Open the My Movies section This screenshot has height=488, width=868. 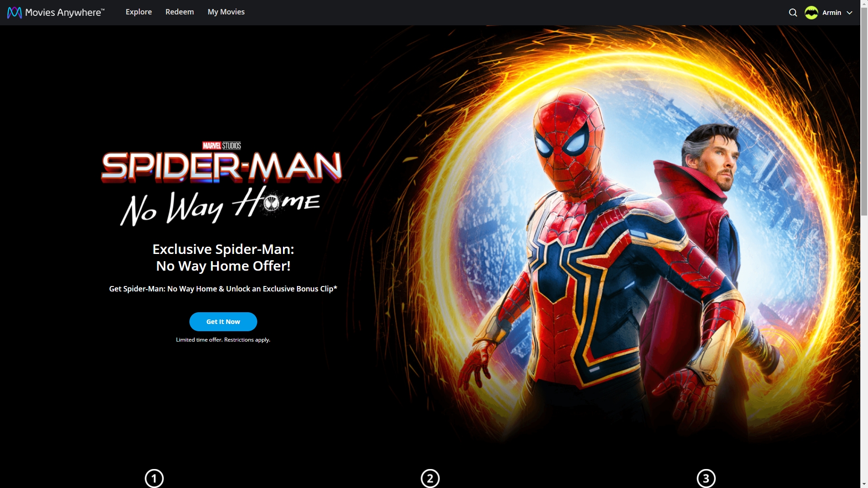[x=226, y=12]
